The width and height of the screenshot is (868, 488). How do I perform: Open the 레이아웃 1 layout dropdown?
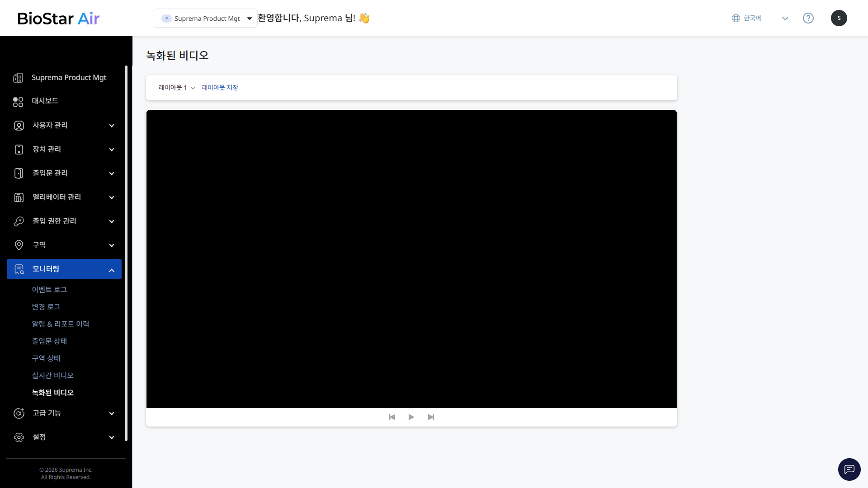[177, 88]
